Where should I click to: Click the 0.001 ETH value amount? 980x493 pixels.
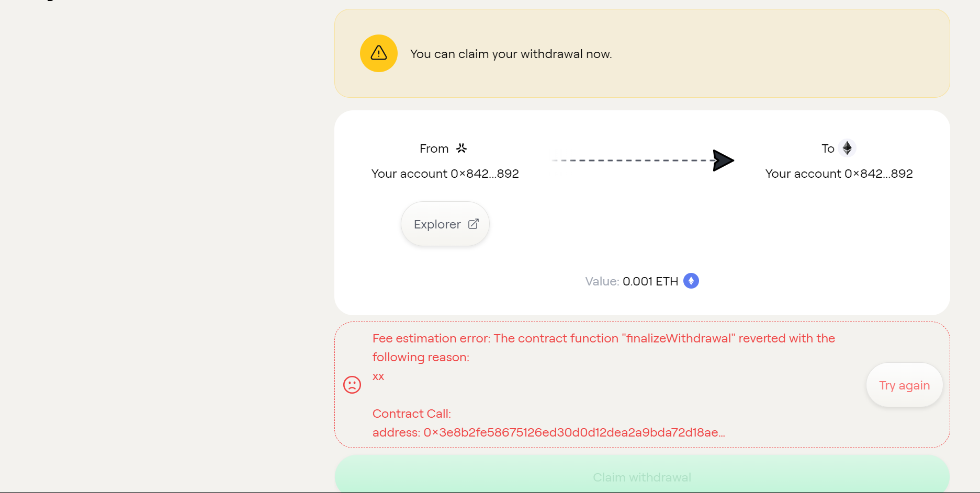pos(650,281)
